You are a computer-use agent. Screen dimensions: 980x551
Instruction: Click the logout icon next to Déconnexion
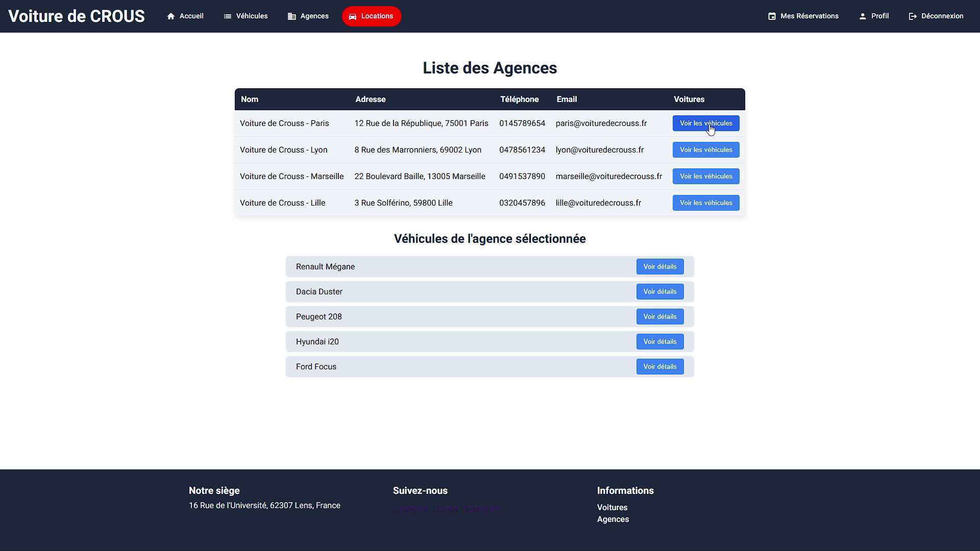coord(913,16)
